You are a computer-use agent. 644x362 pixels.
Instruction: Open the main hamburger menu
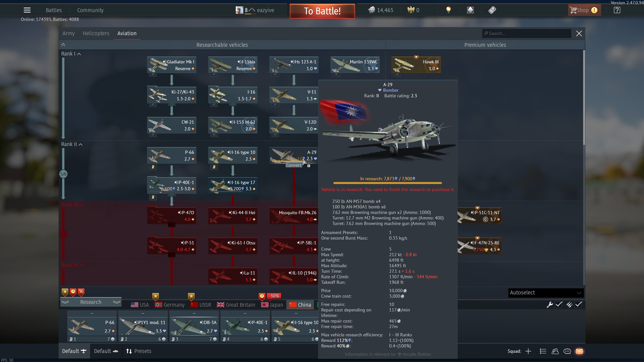tap(27, 10)
